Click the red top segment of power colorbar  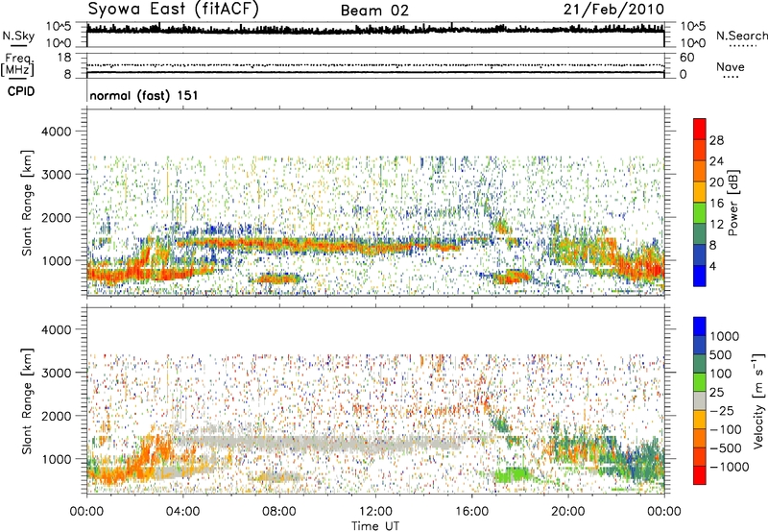pyautogui.click(x=700, y=129)
